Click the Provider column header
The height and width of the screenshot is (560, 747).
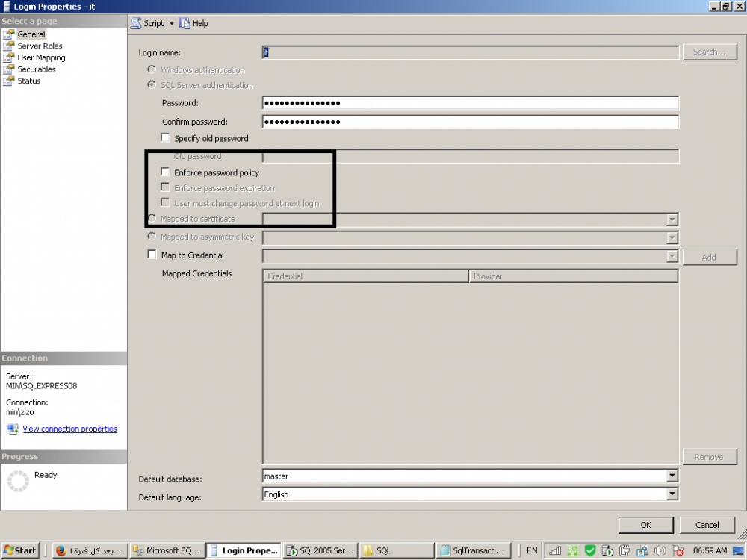[x=573, y=276]
